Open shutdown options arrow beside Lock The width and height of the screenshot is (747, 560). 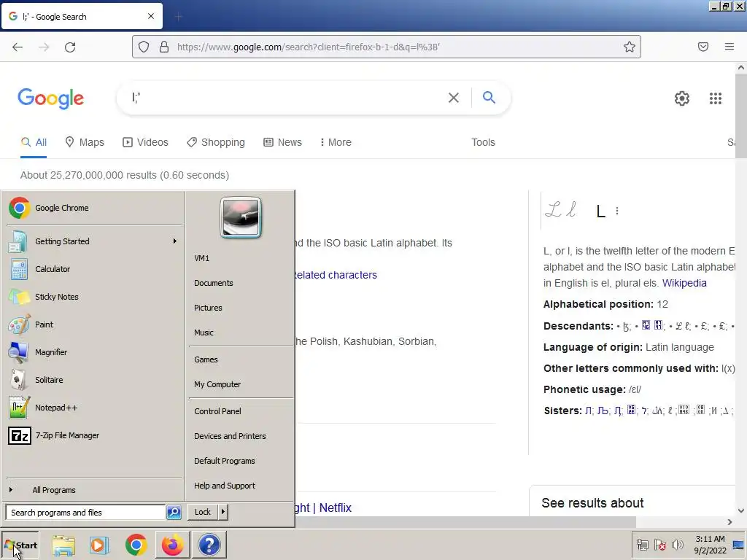(x=222, y=513)
